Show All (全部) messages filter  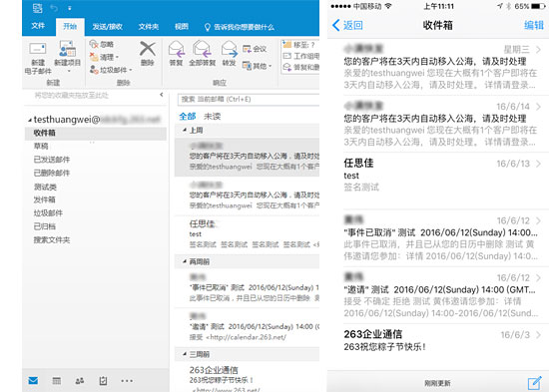(x=188, y=117)
